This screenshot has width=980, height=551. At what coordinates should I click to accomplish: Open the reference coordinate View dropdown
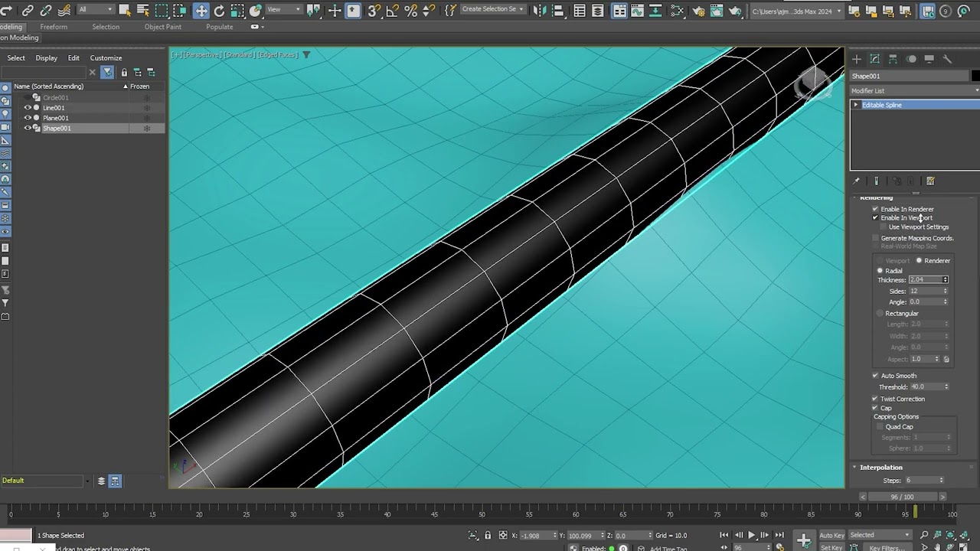point(283,9)
